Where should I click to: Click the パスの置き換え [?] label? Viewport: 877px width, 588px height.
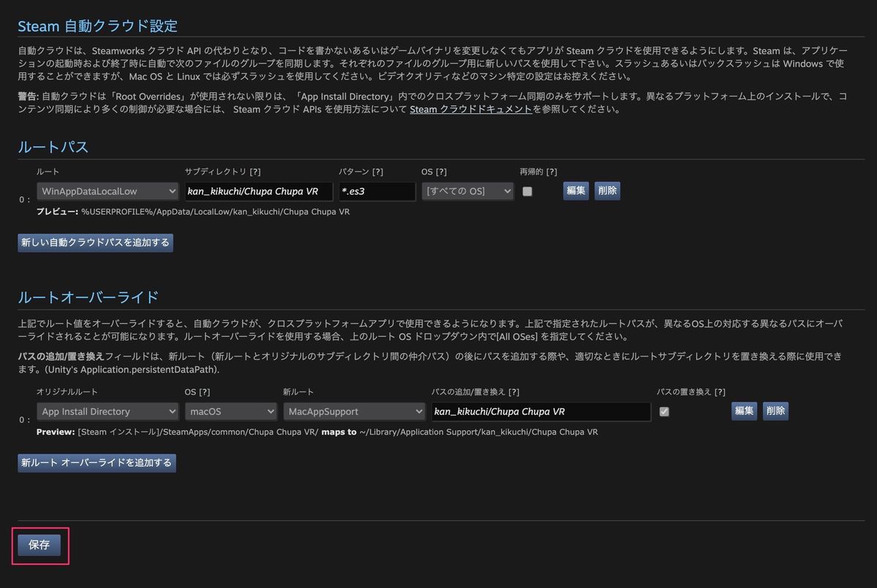pyautogui.click(x=691, y=392)
